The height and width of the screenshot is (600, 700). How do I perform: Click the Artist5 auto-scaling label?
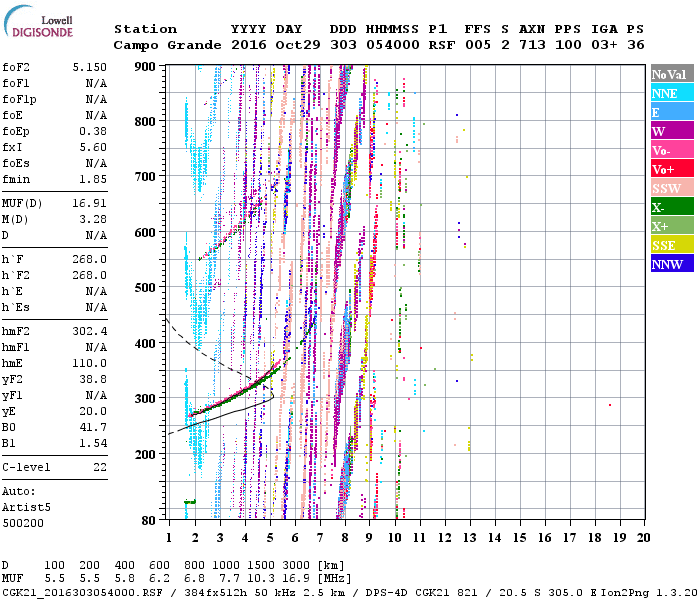26,508
